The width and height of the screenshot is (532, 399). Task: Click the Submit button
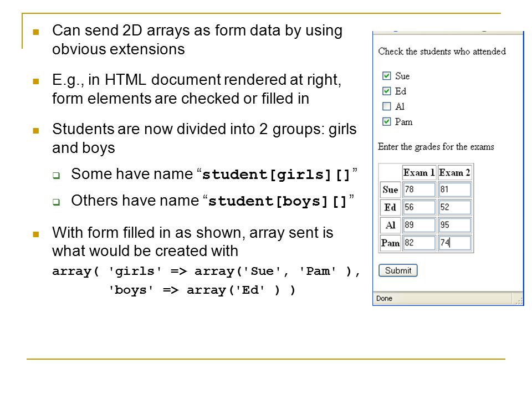[x=398, y=270]
